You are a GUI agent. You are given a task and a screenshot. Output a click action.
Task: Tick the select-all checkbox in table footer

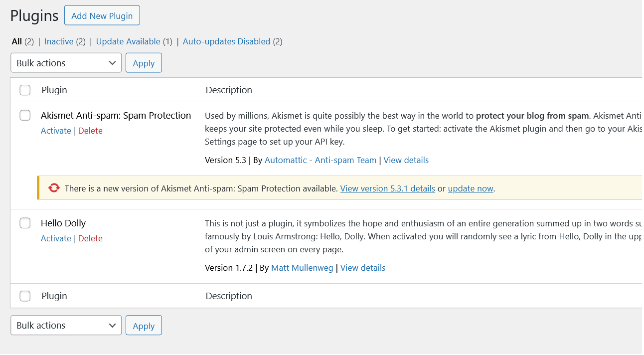25,296
